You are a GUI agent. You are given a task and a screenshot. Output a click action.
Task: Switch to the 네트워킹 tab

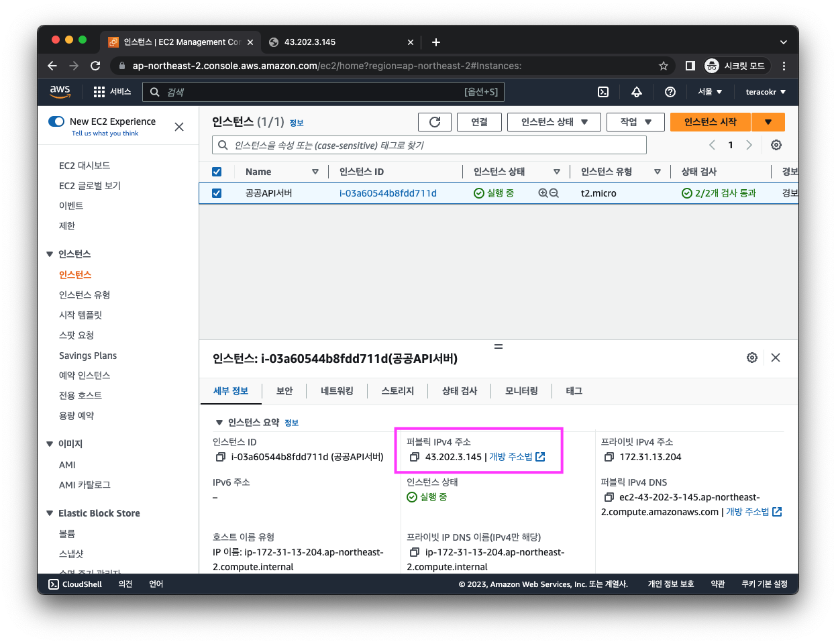point(337,391)
